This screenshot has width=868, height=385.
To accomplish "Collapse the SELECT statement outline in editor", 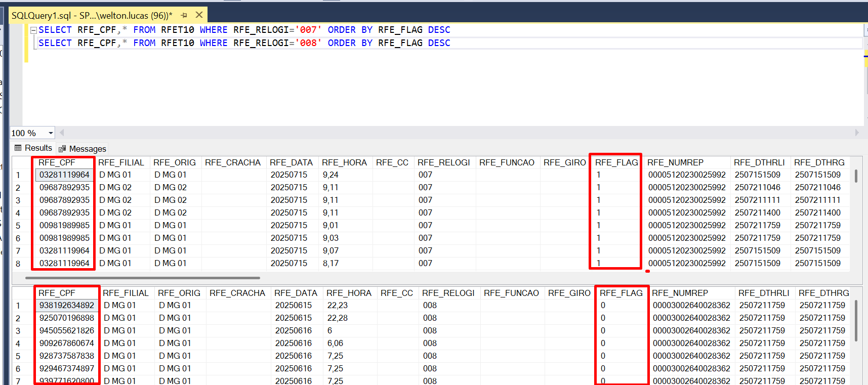I will point(33,30).
